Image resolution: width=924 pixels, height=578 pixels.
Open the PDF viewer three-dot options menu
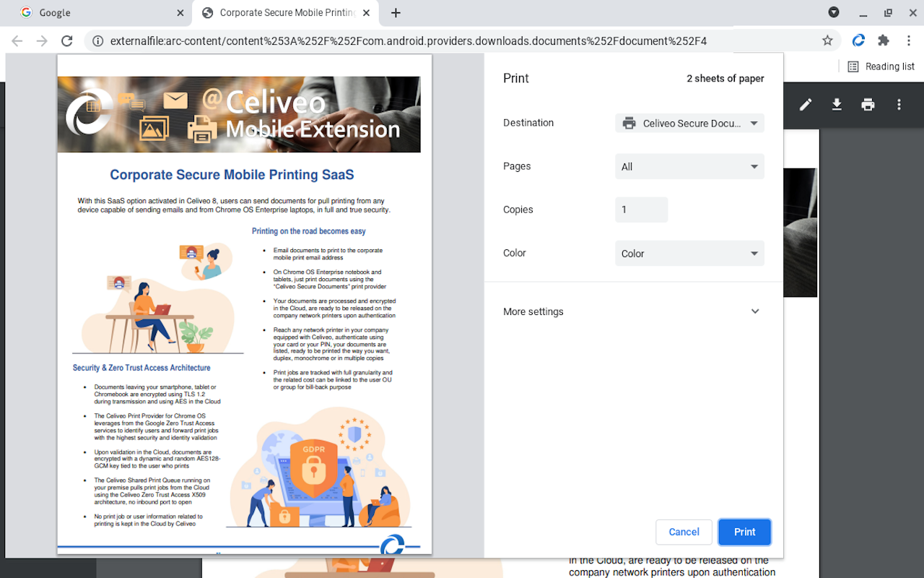[x=899, y=104]
